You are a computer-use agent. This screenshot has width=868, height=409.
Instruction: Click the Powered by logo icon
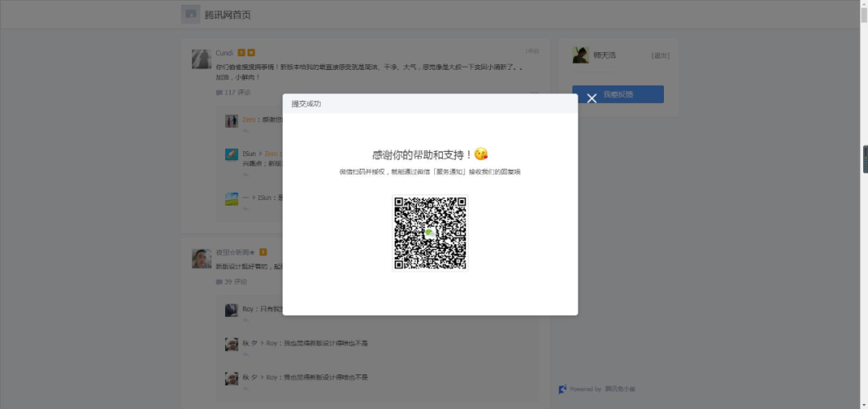tap(563, 389)
